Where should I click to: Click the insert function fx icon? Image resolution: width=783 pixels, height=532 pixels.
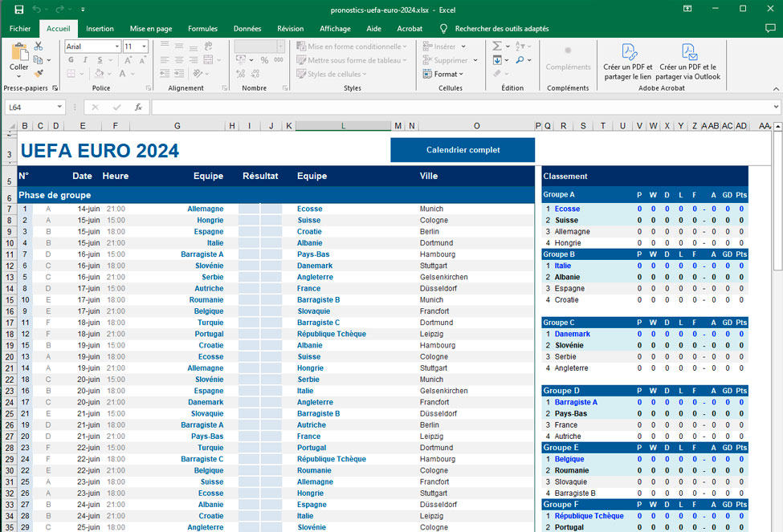138,108
